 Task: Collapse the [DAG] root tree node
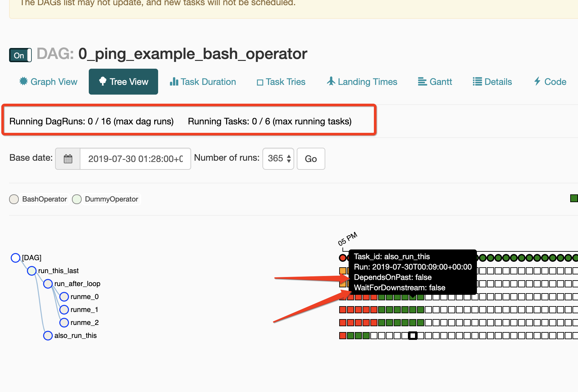[x=16, y=258]
